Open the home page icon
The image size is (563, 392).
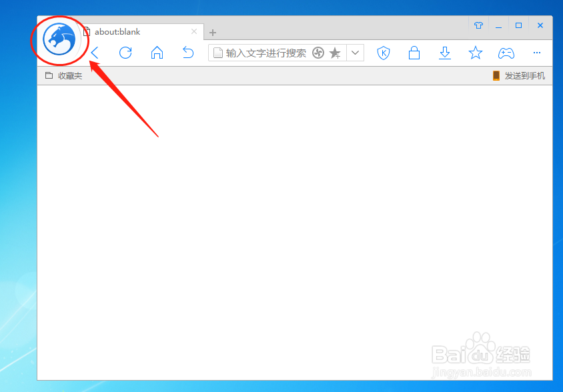157,53
